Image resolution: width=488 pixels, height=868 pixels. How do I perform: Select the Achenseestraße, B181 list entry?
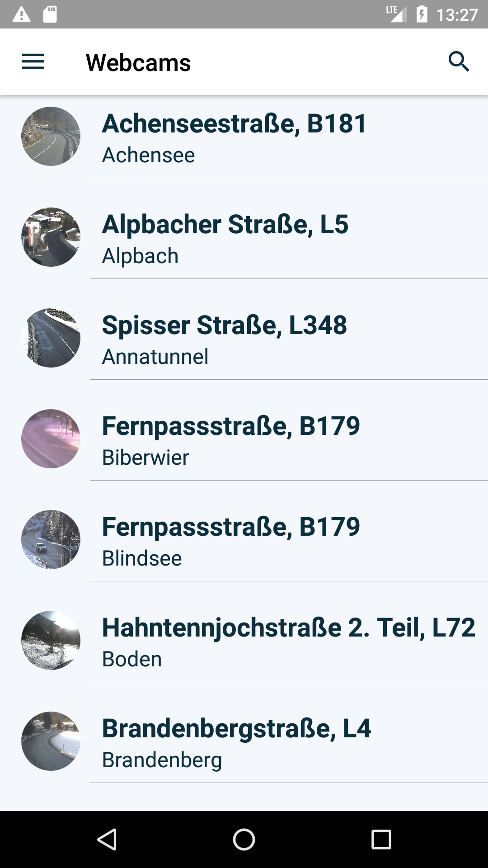pyautogui.click(x=244, y=137)
